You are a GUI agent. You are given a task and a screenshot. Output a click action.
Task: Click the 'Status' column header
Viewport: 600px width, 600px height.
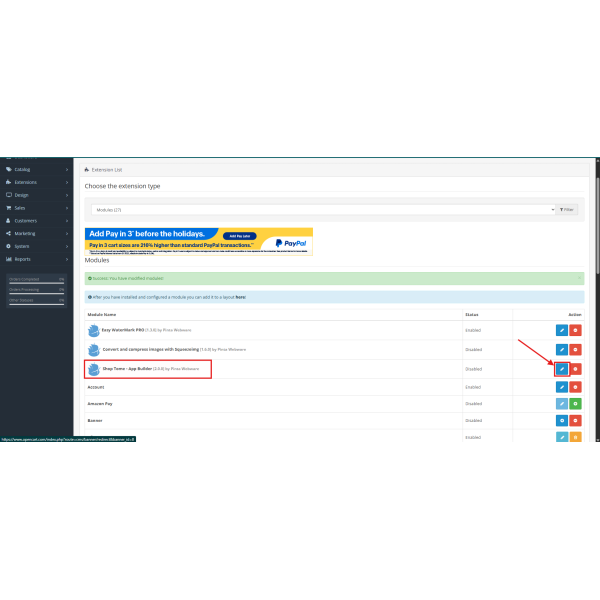(472, 315)
